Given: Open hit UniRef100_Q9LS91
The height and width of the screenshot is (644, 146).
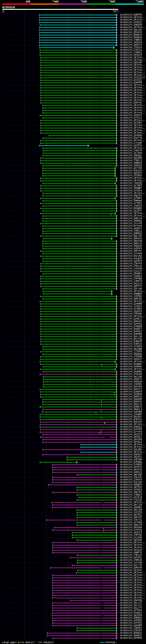Looking at the screenshot, I should (x=131, y=30).
